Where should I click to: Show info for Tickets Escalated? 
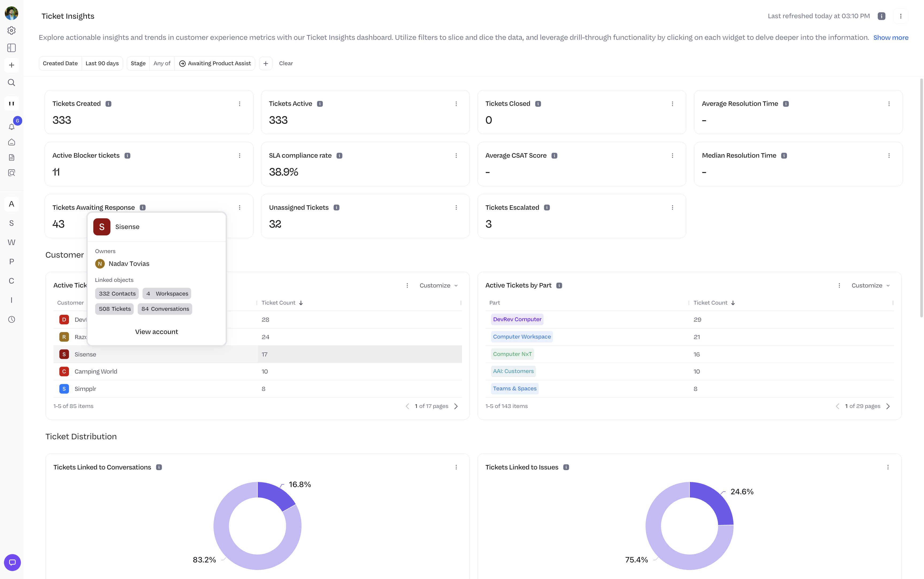click(x=547, y=208)
